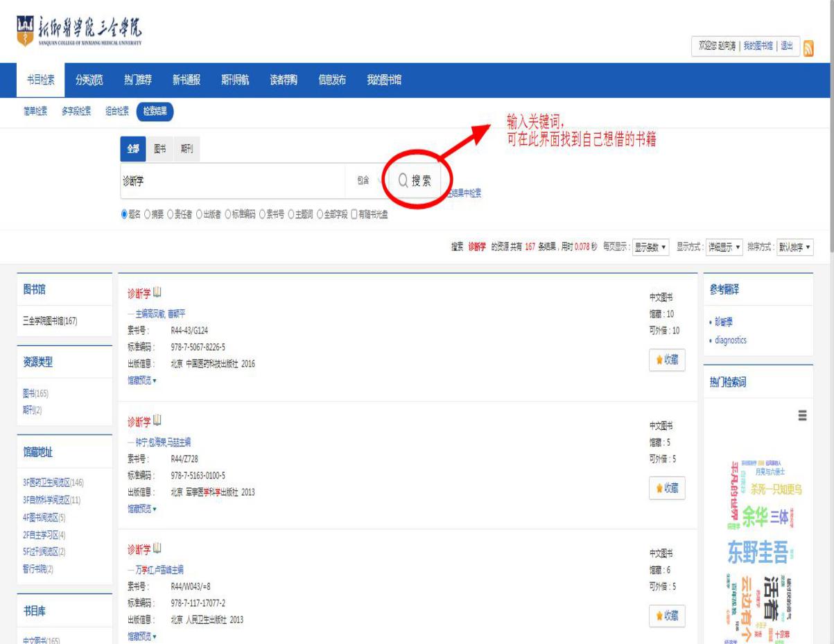This screenshot has height=644, width=834.
Task: Click the diagnostics translation link
Action: [727, 340]
